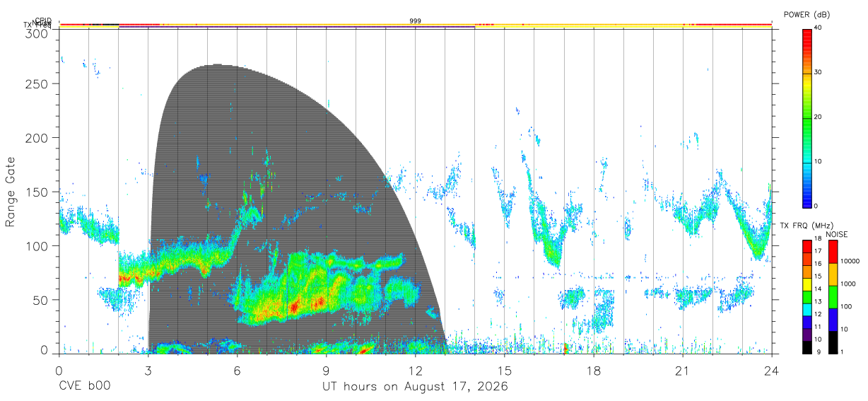Click the 100 tick label on the range gate axis
This screenshot has width=868, height=401.
(x=37, y=245)
